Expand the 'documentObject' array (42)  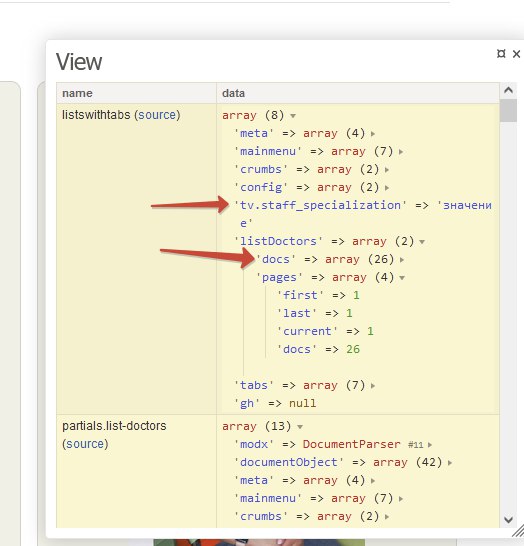tap(450, 463)
